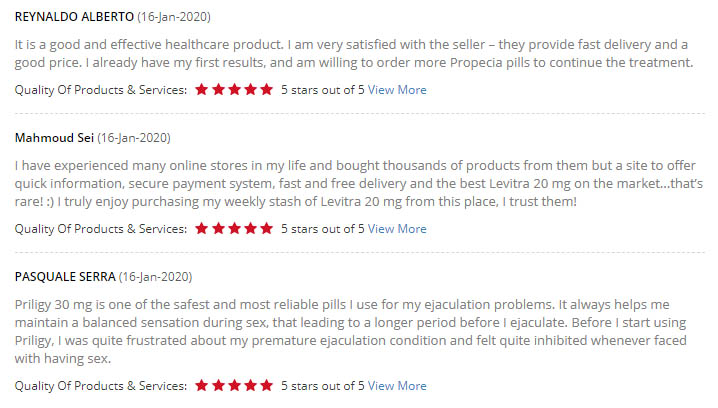Click first star in Mahmoud Sei's rating
The image size is (718, 408).
(x=202, y=228)
